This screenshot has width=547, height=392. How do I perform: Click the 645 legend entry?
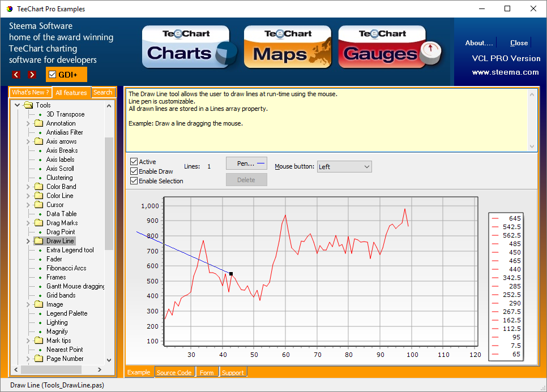click(506, 218)
